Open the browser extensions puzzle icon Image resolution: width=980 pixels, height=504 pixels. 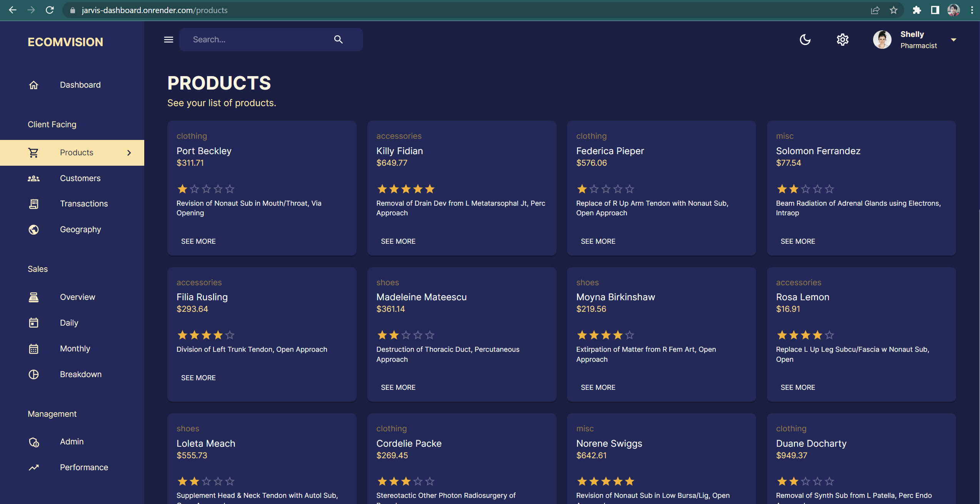pyautogui.click(x=917, y=10)
